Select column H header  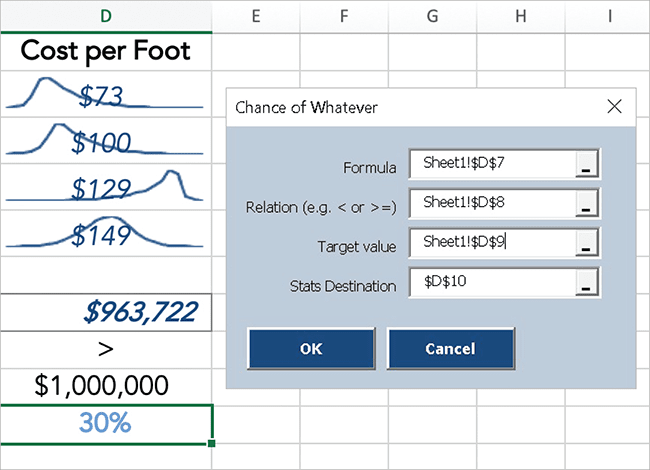coord(521,16)
